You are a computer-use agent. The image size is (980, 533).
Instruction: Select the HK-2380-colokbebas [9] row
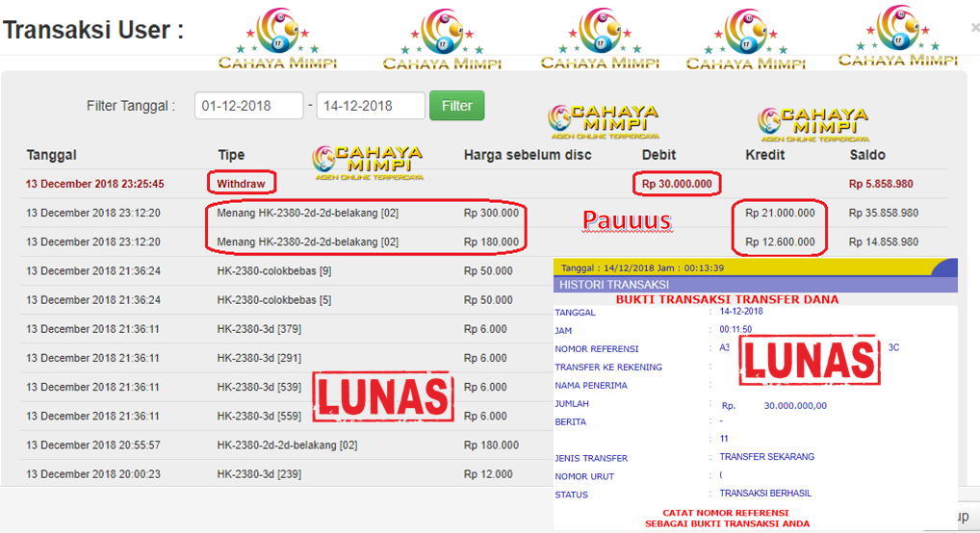point(261,271)
